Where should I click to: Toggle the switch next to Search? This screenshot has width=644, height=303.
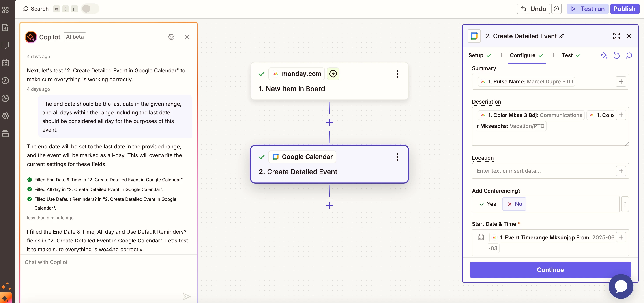90,9
